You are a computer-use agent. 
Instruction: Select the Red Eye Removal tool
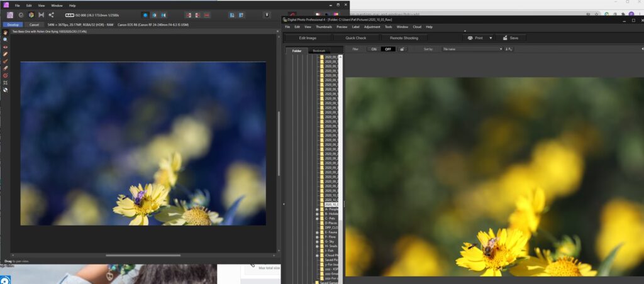tap(5, 47)
